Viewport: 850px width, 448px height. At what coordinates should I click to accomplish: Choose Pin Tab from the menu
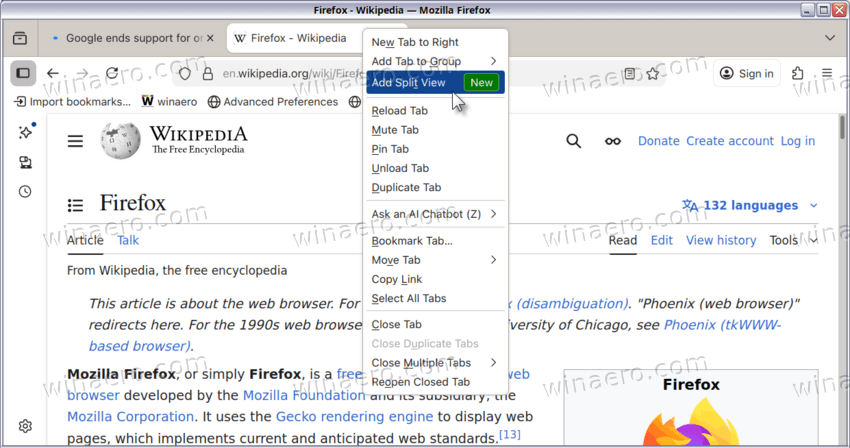coord(435,149)
